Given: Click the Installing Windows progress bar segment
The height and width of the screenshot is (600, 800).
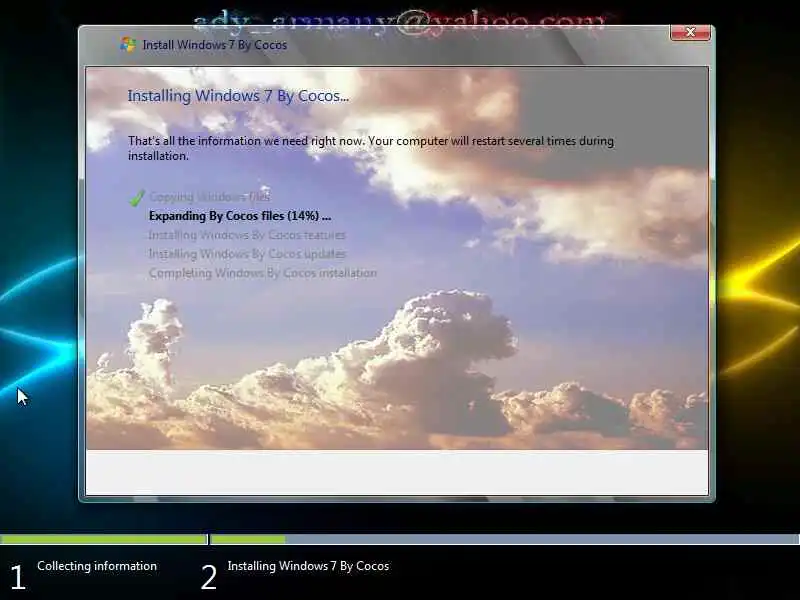Looking at the screenshot, I should tap(505, 539).
